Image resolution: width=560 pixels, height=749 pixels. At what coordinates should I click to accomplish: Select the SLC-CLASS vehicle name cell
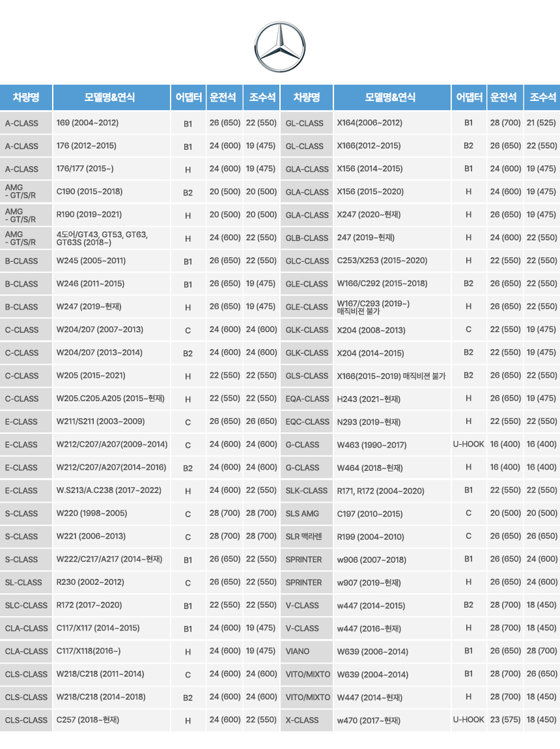26,606
